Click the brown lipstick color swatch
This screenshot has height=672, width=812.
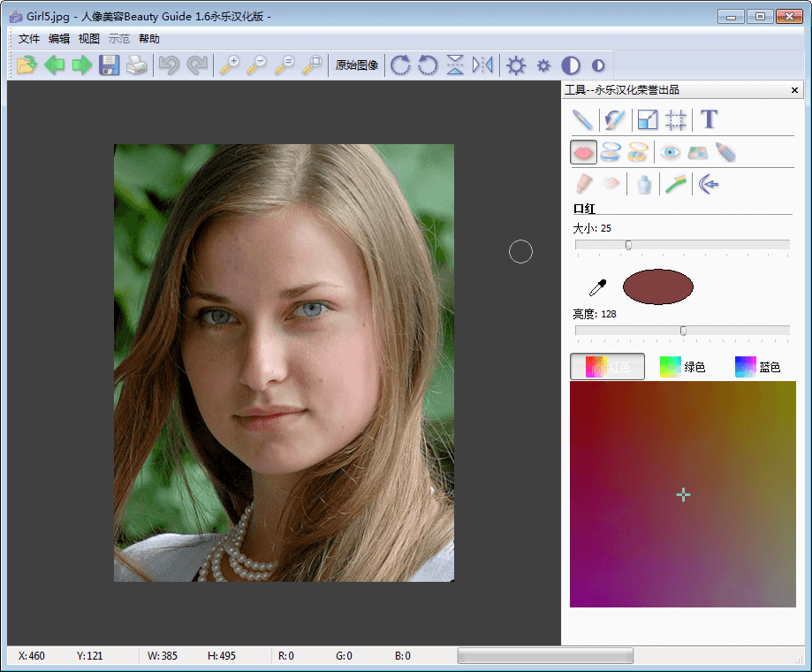(x=657, y=286)
